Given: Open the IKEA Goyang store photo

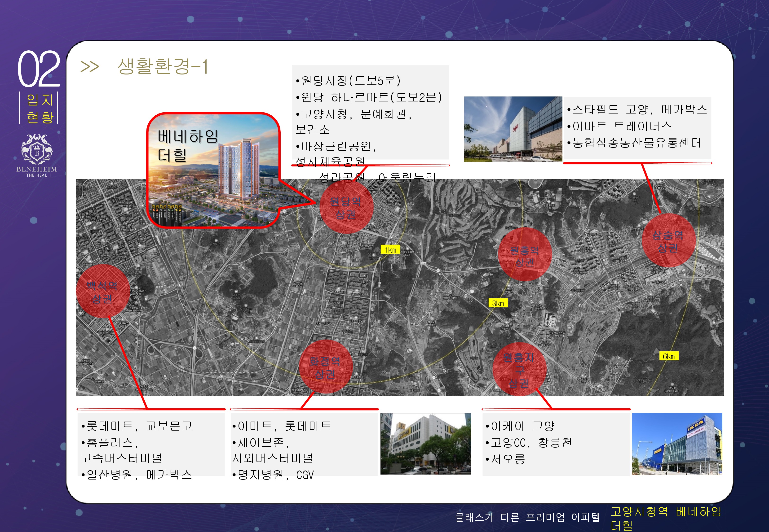Looking at the screenshot, I should click(x=677, y=444).
